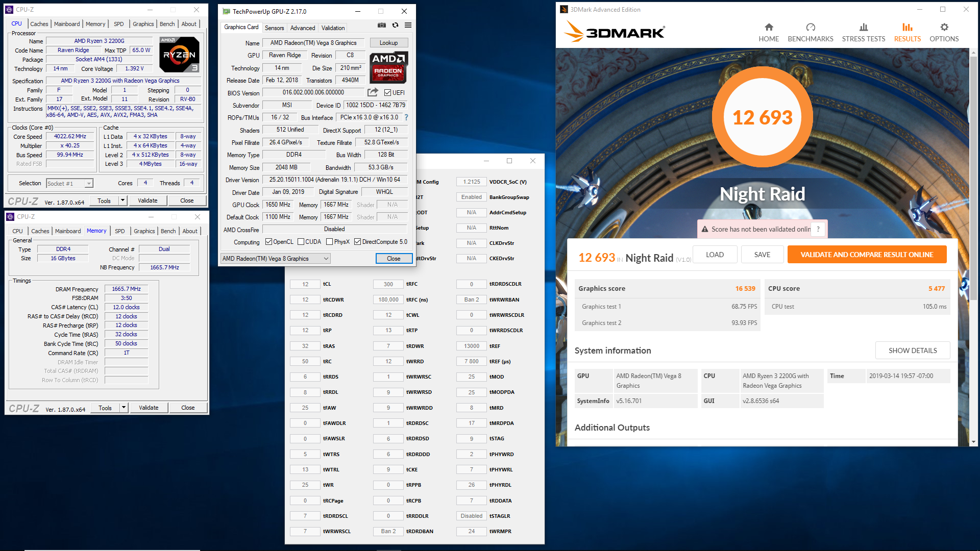Open Bench tab in top CPU-Z window

[x=167, y=24]
